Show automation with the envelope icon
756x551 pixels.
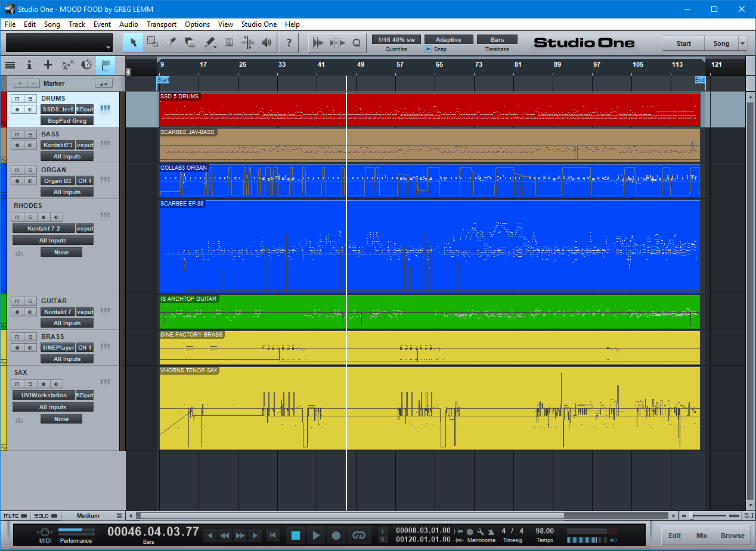tap(68, 65)
